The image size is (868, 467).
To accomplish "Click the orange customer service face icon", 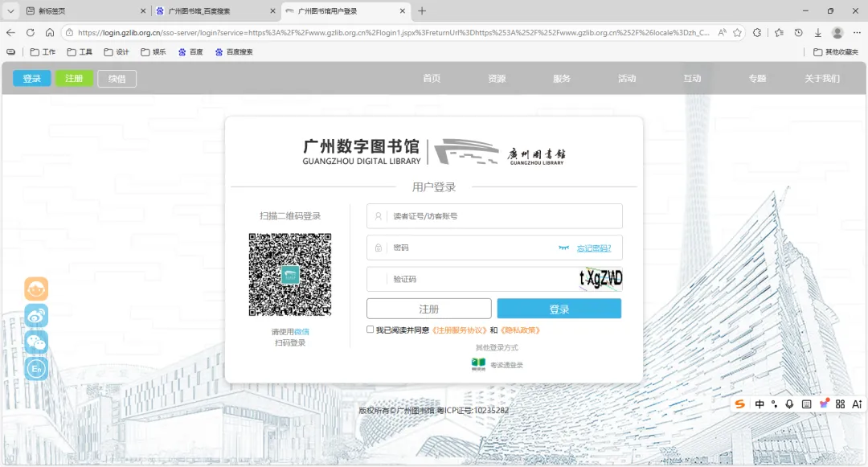I will (x=36, y=289).
